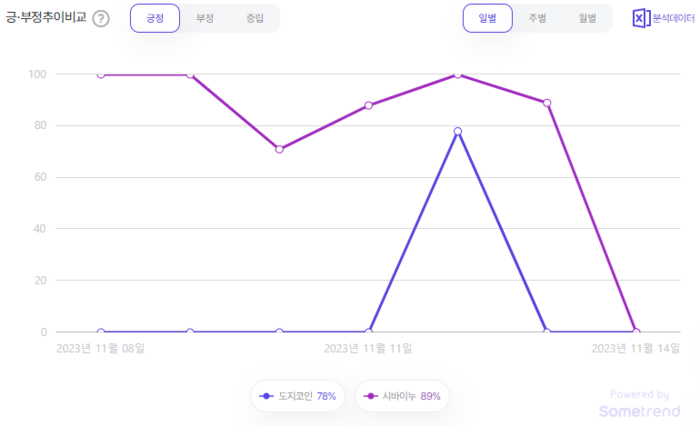Click the 긍·부정추이비교 chart title
700x426 pixels.
(46, 18)
